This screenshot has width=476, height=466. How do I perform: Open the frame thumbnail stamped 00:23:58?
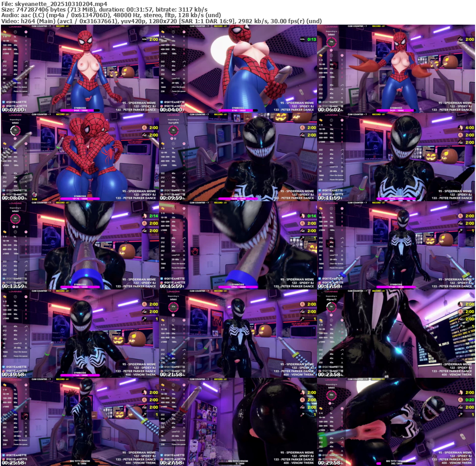click(x=396, y=334)
